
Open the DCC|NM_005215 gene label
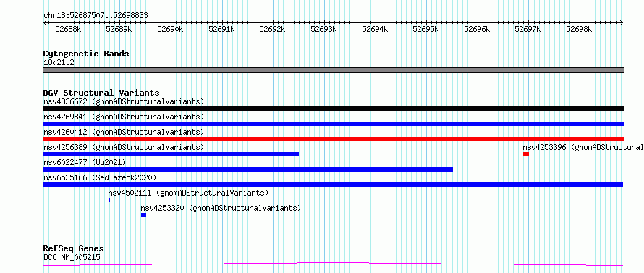coord(72,258)
